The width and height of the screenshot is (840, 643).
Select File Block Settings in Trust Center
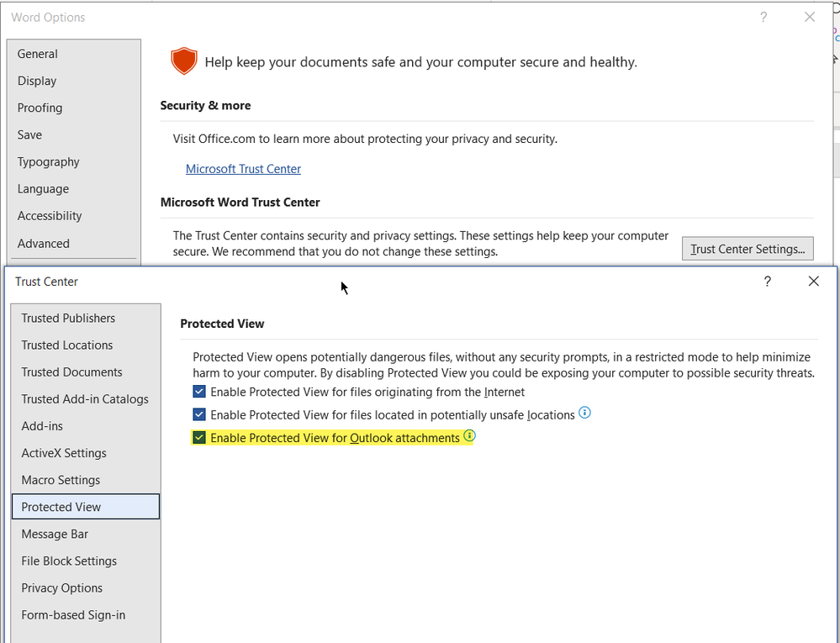tap(86, 561)
